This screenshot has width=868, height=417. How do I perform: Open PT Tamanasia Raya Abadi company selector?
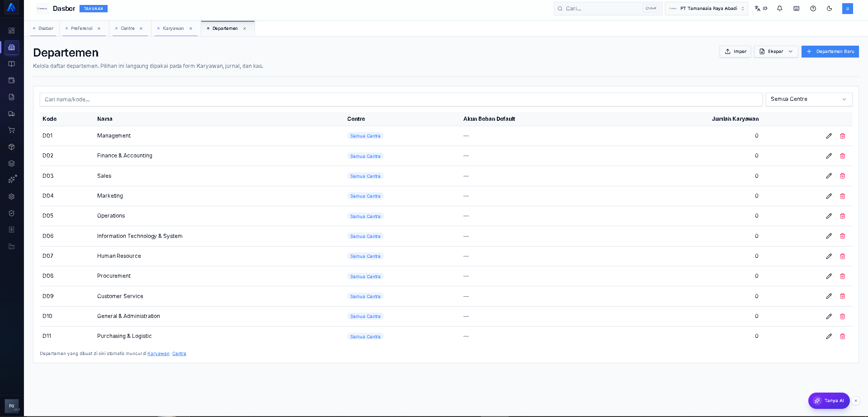[x=707, y=9]
